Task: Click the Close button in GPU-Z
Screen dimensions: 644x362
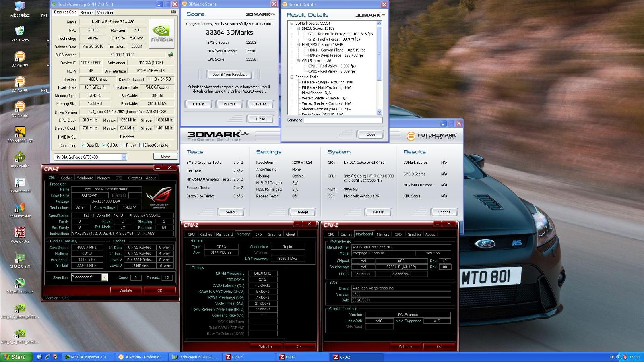Action: pos(165,157)
